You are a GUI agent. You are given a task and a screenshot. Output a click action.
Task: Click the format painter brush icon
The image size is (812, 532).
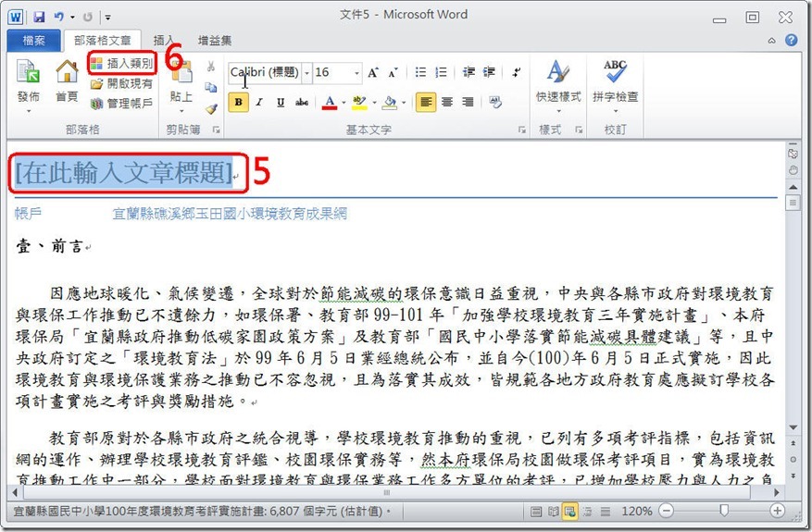[211, 107]
